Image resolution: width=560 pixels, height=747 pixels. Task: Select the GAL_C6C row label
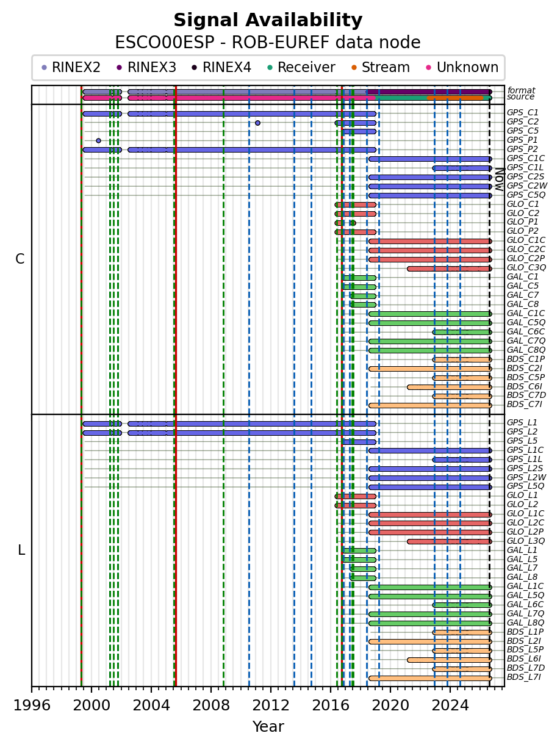[526, 331]
